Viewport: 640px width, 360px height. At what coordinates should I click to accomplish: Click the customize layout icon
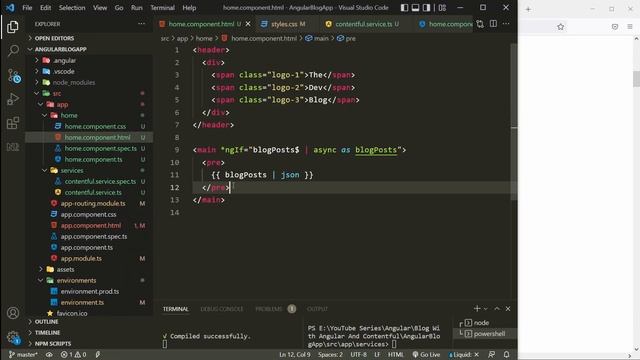point(442,8)
